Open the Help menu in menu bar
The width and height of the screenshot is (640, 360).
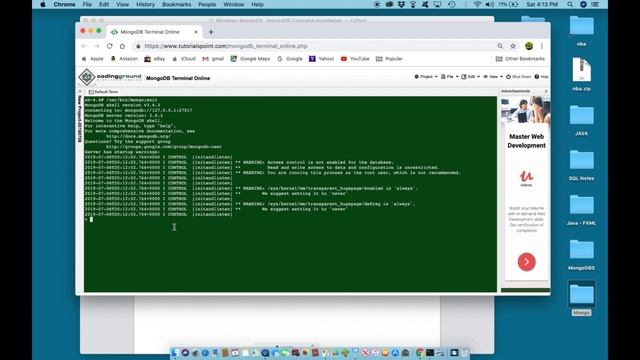(x=257, y=4)
